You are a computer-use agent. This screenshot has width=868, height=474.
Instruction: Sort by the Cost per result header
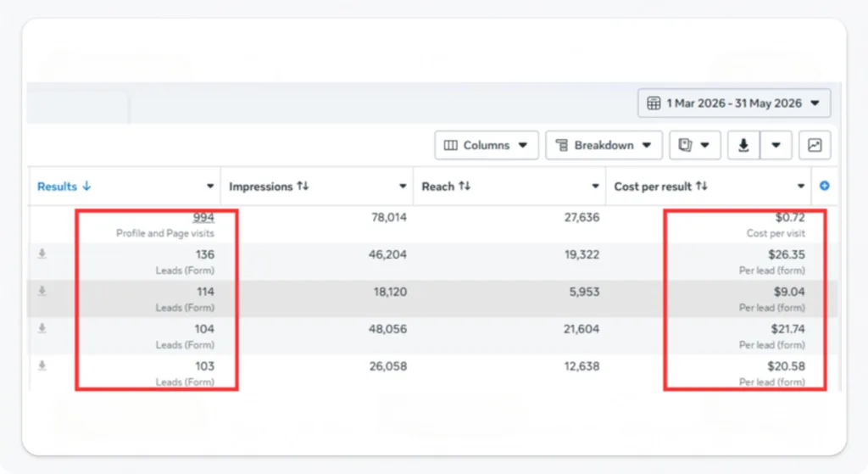pos(660,187)
